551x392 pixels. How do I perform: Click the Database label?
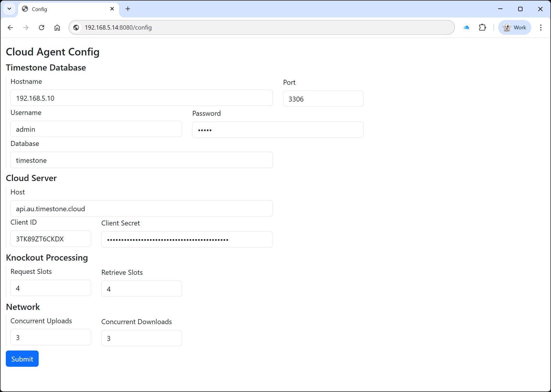point(25,144)
